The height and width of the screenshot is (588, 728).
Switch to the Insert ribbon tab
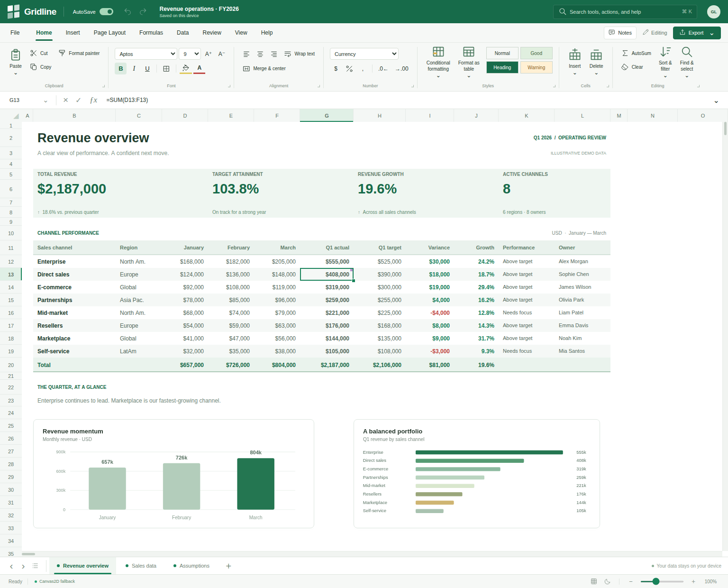pyautogui.click(x=73, y=33)
